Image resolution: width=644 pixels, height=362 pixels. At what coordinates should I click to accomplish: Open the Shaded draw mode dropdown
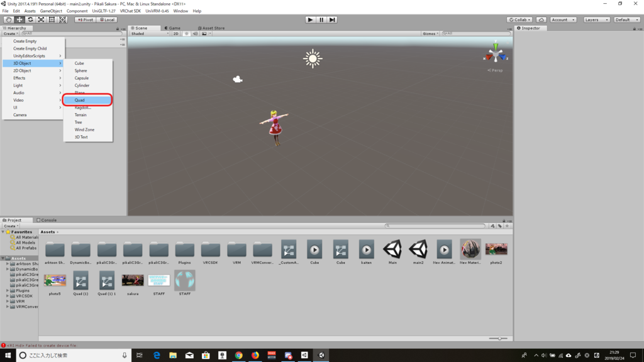point(150,34)
